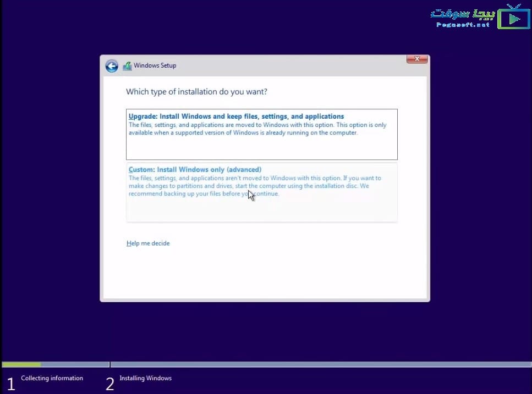
Task: Click the Windows Setup title icon
Action: coord(127,66)
